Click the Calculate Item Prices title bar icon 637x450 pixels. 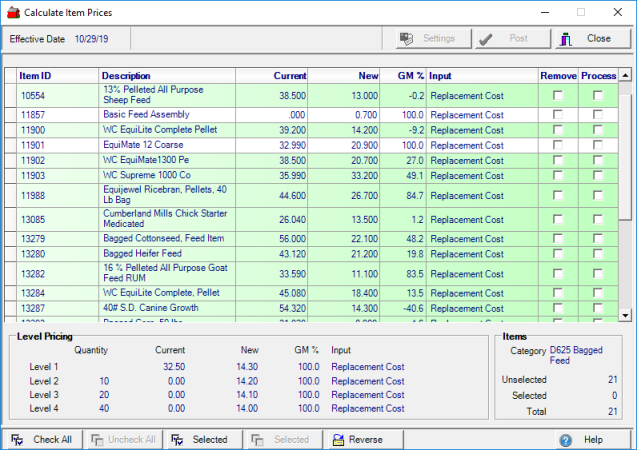(x=13, y=12)
